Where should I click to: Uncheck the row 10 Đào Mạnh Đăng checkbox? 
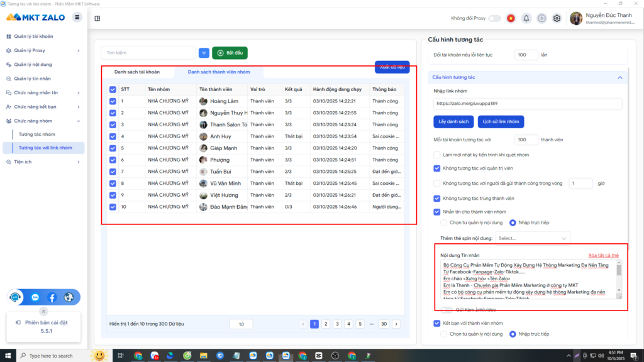(113, 207)
